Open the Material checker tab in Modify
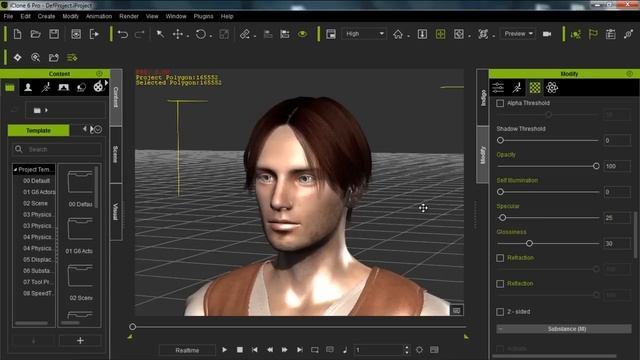 (535, 87)
